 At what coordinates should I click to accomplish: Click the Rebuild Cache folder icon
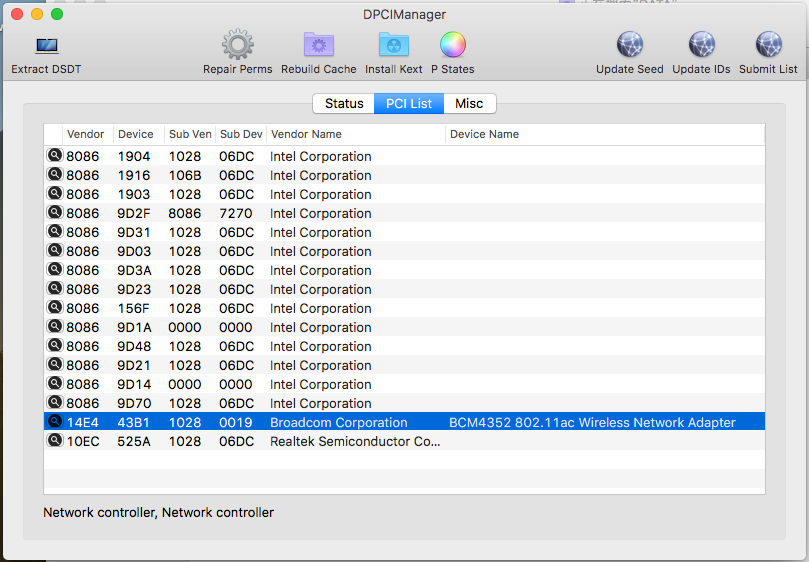[x=318, y=46]
